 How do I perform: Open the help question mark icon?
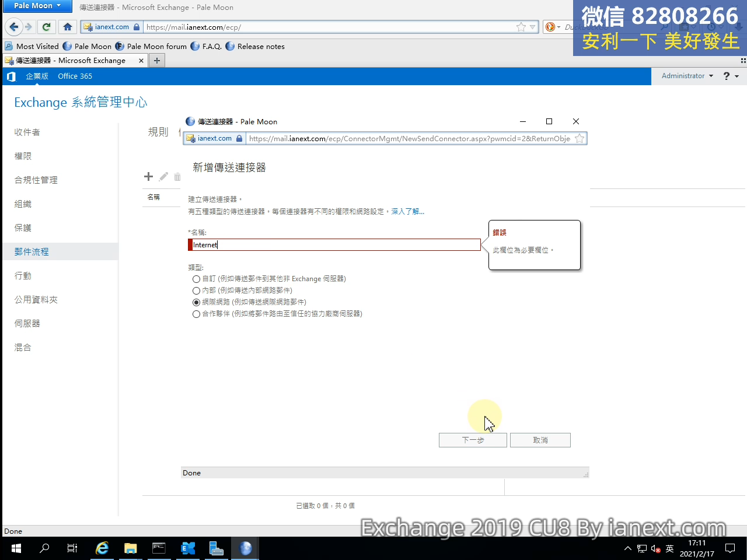coord(727,76)
